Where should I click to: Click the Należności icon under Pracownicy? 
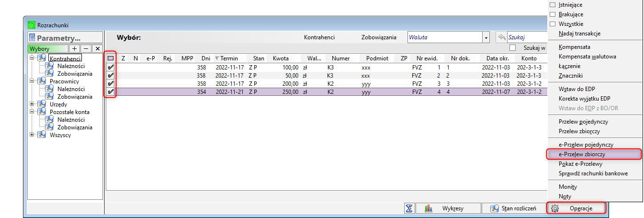(x=49, y=89)
